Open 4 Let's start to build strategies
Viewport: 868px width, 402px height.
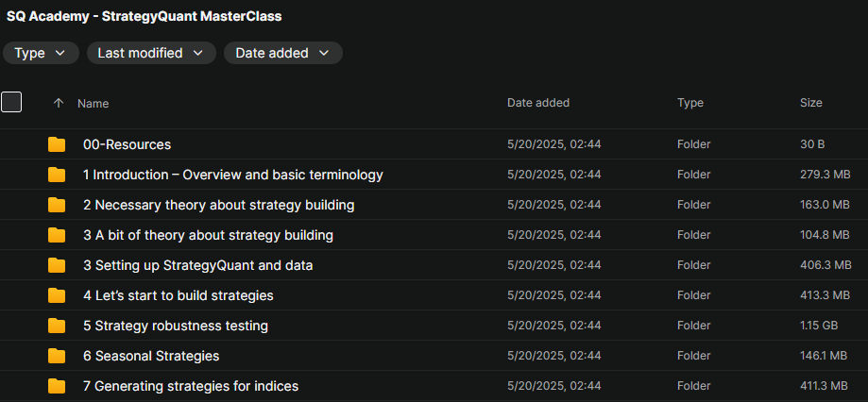[179, 295]
